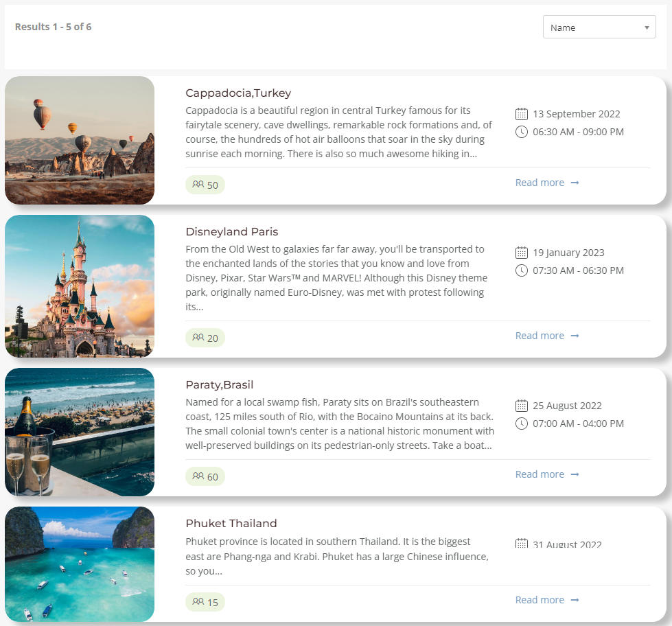Open the Paraty beach champagne photo
This screenshot has height=626, width=672.
pyautogui.click(x=80, y=432)
